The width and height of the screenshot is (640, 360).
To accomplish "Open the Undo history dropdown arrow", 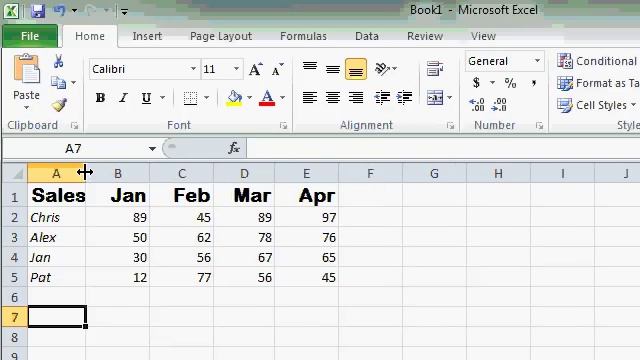I will [74, 11].
